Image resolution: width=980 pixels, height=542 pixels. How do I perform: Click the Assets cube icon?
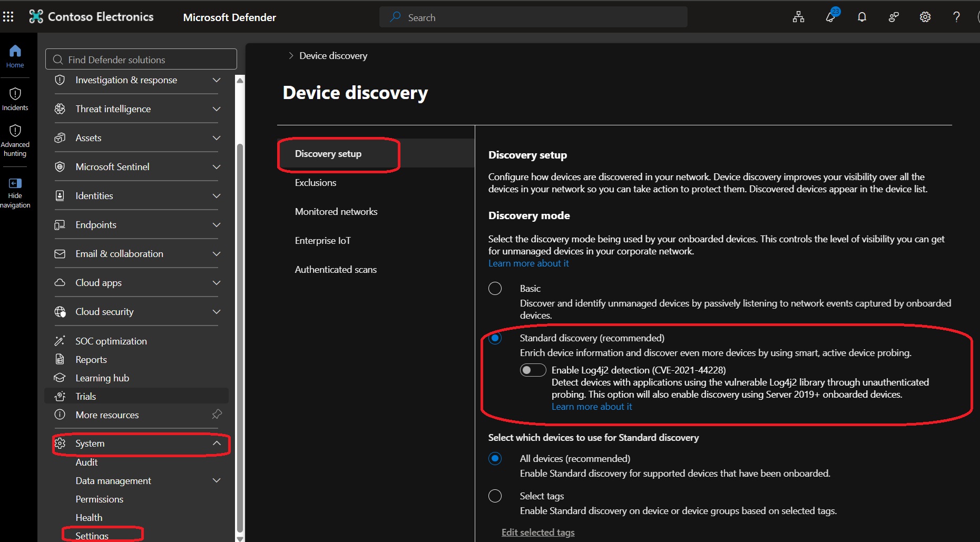point(60,138)
